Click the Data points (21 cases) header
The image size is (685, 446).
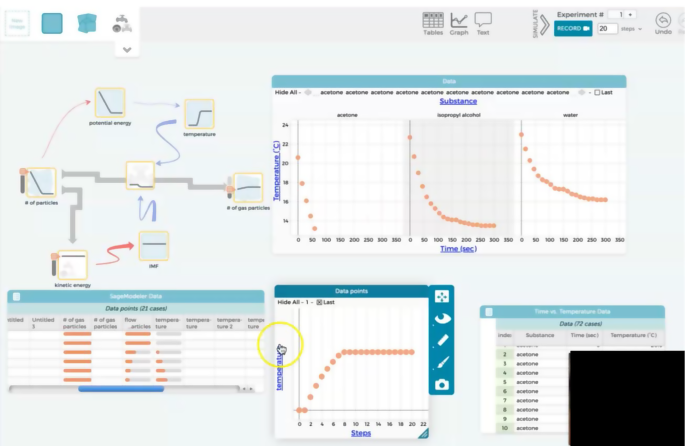tap(136, 308)
